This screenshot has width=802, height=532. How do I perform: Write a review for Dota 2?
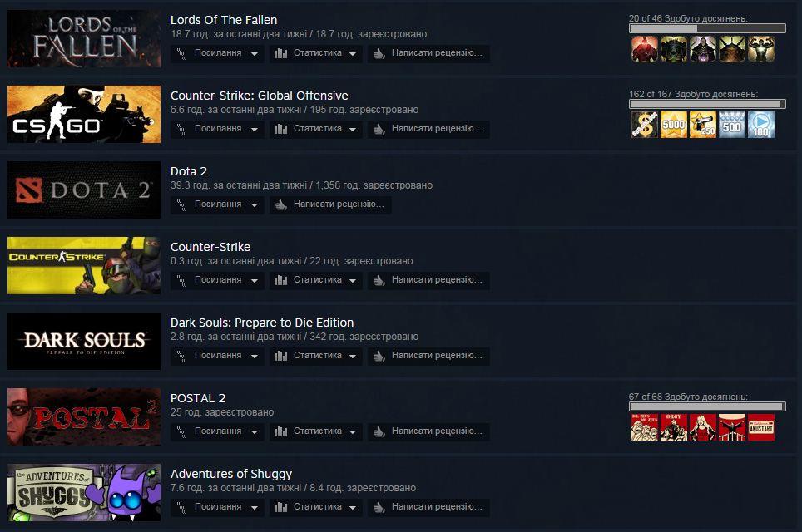click(x=330, y=205)
